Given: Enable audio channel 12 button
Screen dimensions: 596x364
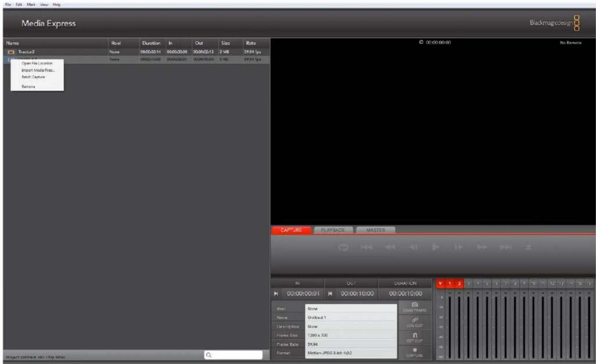Looking at the screenshot, I should (551, 284).
